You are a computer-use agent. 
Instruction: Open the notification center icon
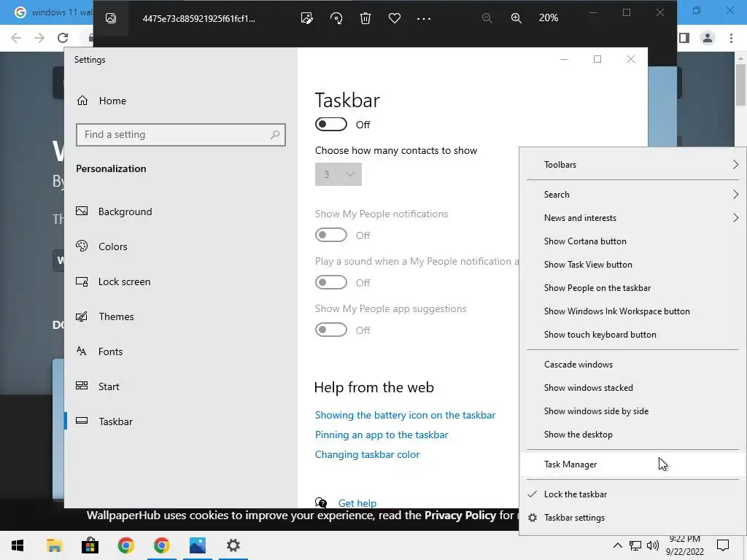click(723, 545)
